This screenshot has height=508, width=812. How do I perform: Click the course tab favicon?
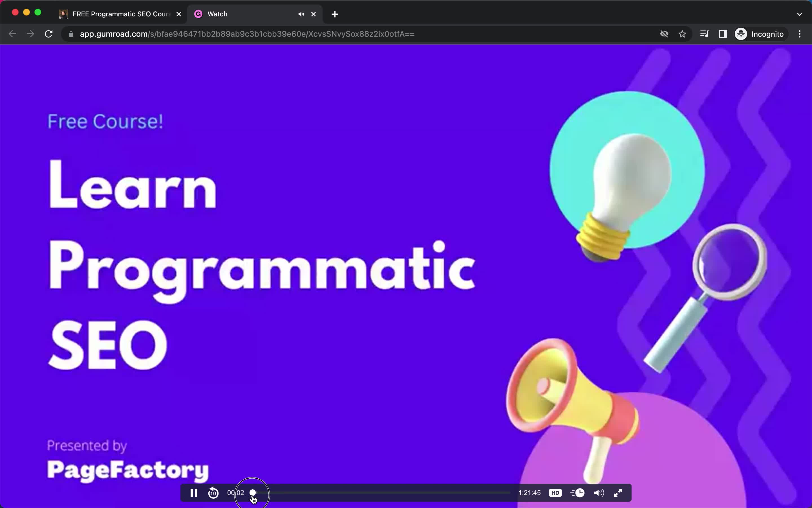[63, 14]
